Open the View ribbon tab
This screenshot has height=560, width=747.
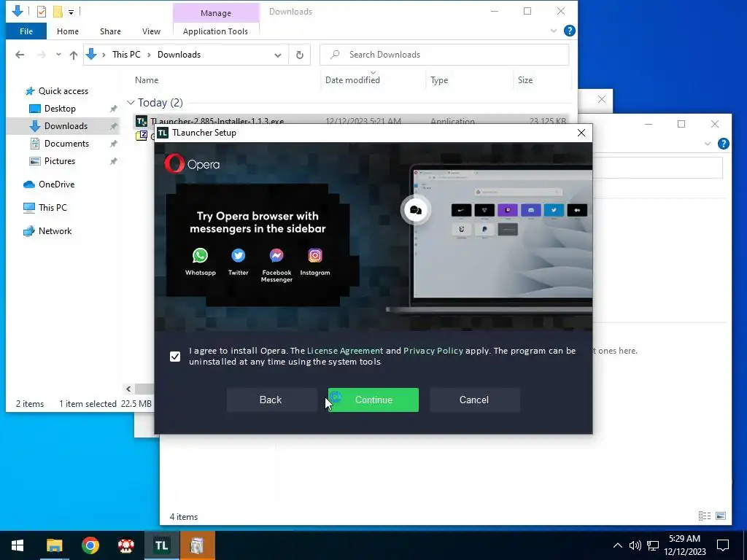(x=151, y=31)
